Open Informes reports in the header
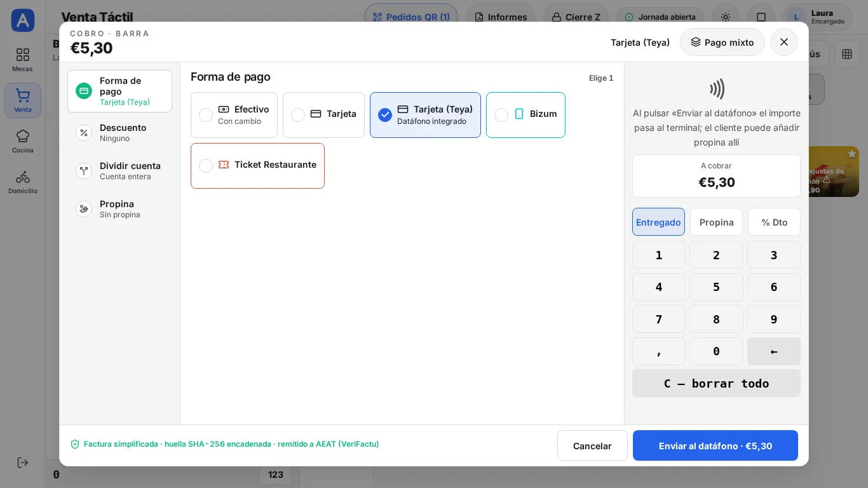Screen dimensions: 868x488 (x=501, y=17)
